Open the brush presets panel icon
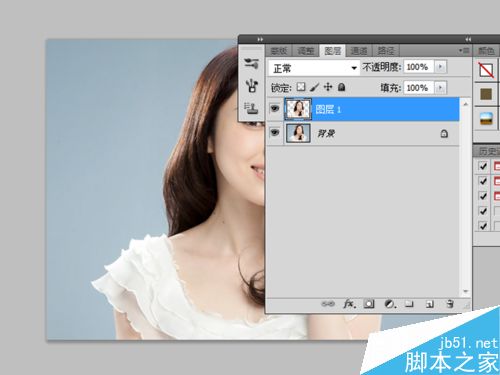 [x=252, y=86]
